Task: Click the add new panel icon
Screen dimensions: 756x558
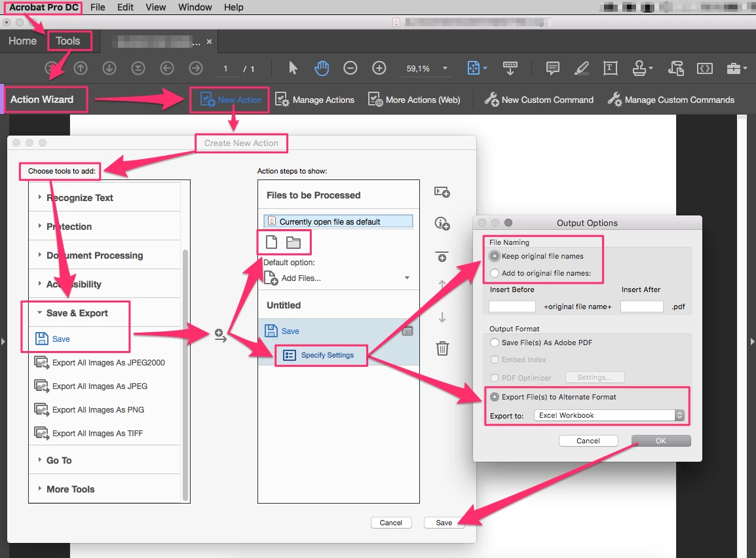Action: pos(442,193)
